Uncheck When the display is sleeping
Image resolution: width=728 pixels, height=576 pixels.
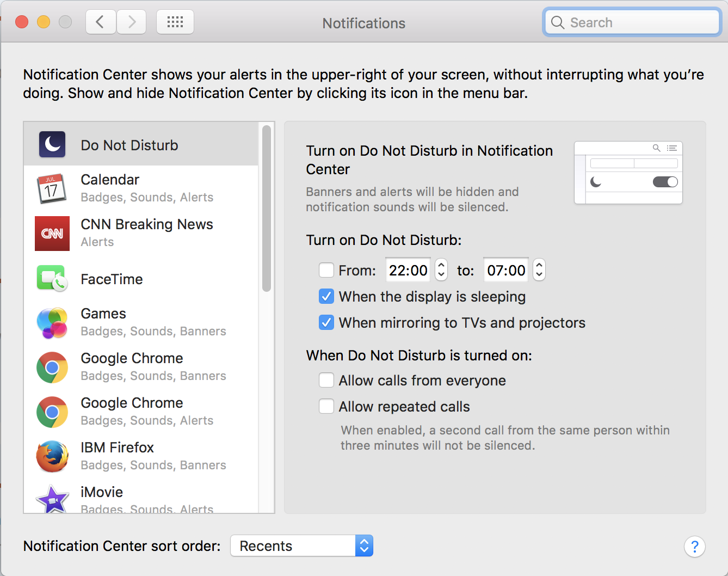(326, 297)
